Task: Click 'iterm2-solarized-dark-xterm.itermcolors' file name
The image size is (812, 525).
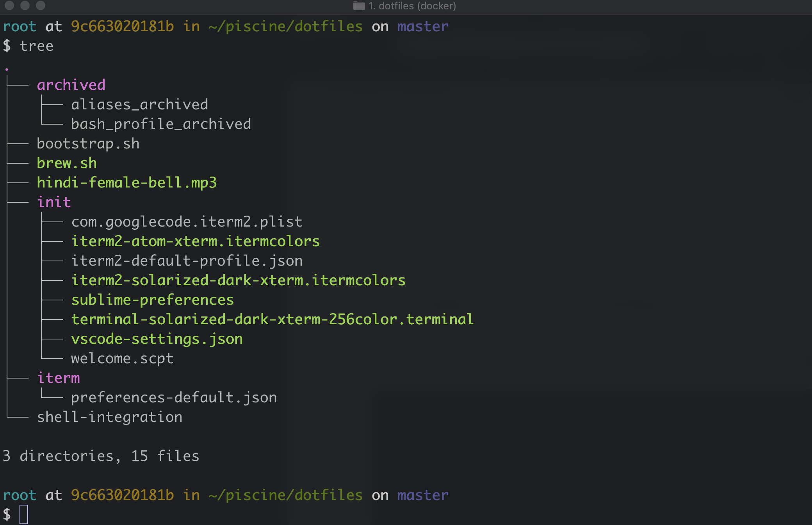Action: (239, 280)
